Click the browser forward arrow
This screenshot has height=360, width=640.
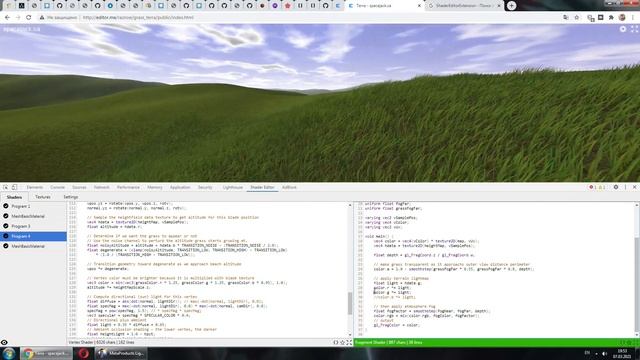point(18,18)
